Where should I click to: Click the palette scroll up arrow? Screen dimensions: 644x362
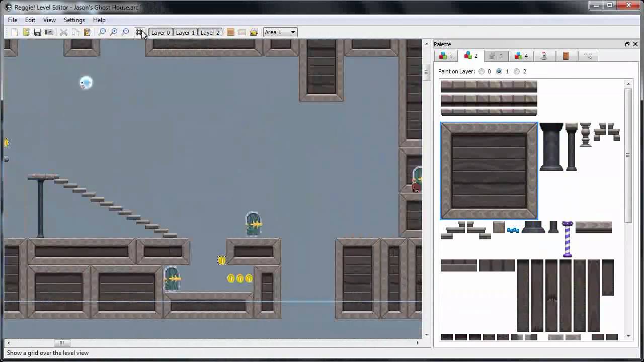click(628, 83)
